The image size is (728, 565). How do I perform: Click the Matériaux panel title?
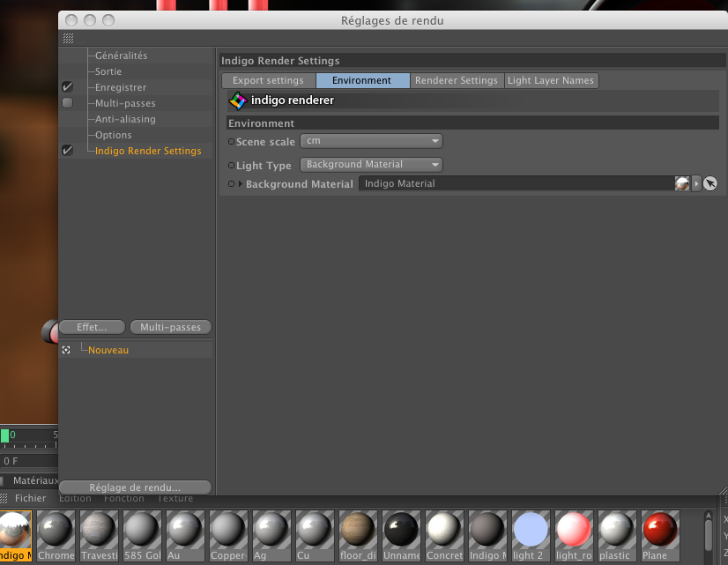click(36, 480)
